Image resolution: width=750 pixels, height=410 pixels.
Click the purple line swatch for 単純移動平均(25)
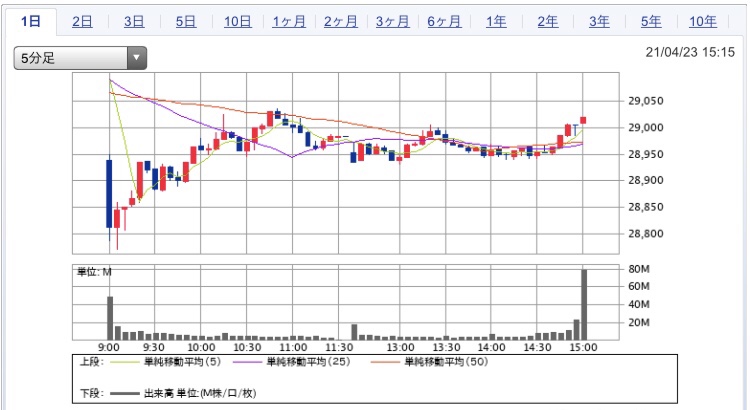[247, 362]
